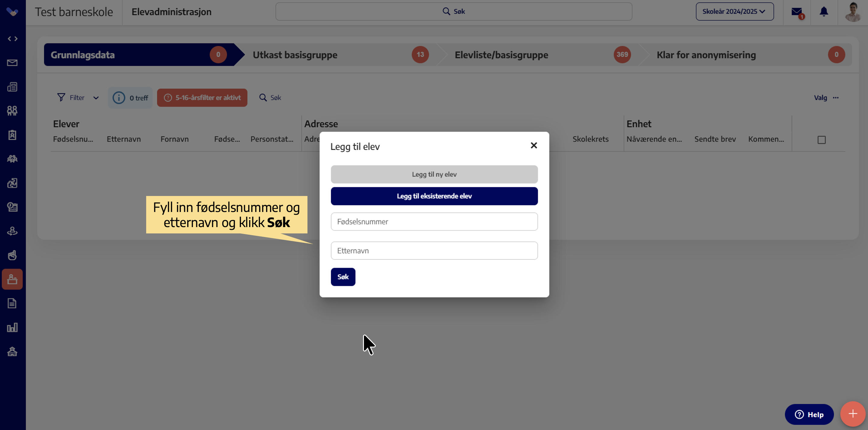
Task: Open the puzzle pieces sidebar icon
Action: click(x=12, y=183)
